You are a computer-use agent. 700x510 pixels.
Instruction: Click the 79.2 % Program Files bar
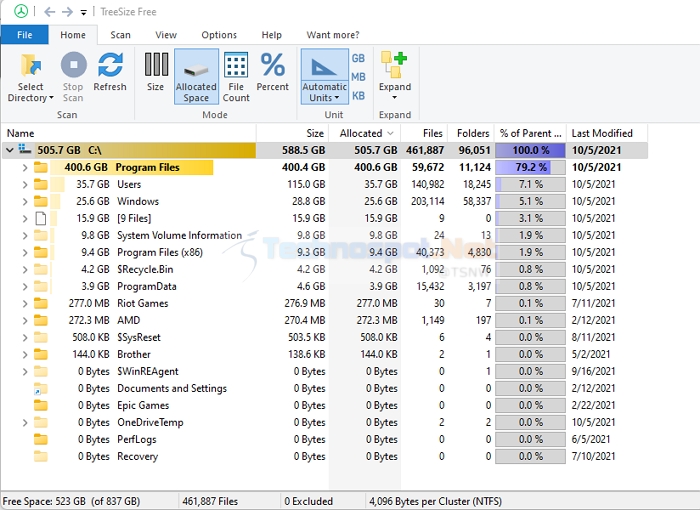point(530,167)
